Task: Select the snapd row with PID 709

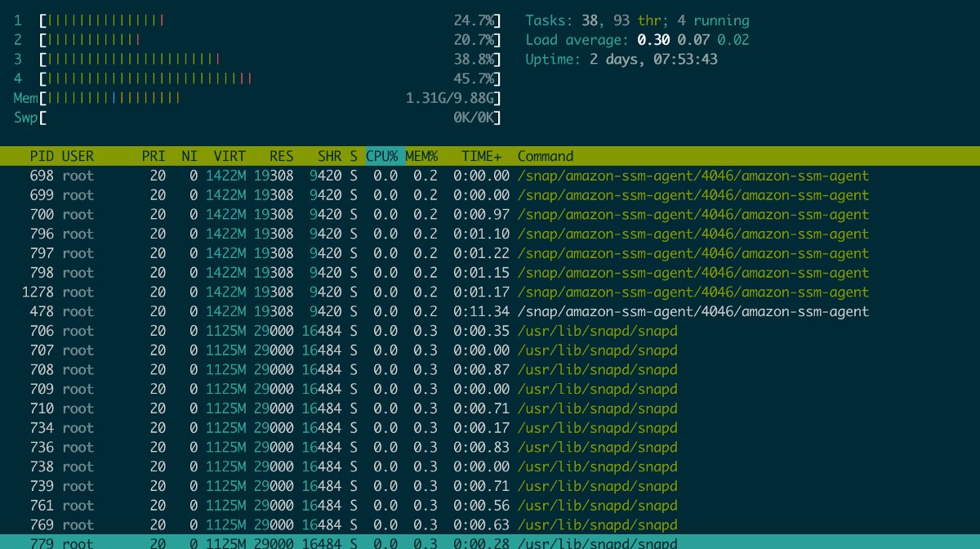Action: tap(490, 389)
